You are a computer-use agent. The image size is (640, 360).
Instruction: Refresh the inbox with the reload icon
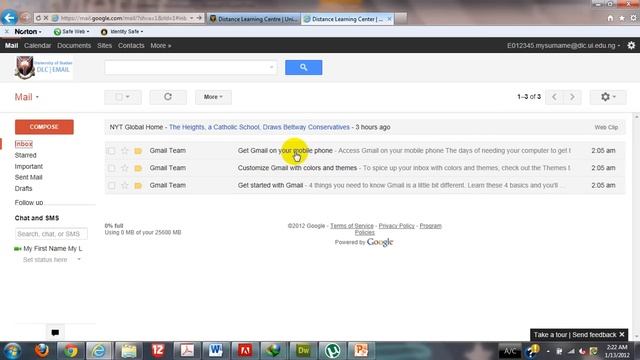click(x=168, y=97)
